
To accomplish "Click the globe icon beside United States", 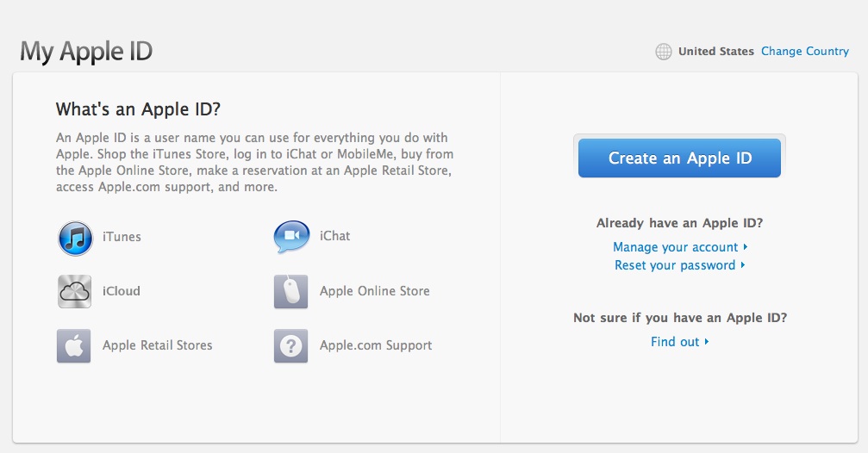I will click(663, 52).
